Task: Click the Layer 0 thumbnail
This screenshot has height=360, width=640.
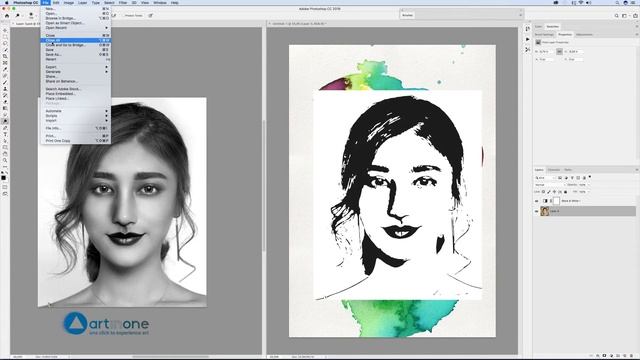Action: click(544, 211)
